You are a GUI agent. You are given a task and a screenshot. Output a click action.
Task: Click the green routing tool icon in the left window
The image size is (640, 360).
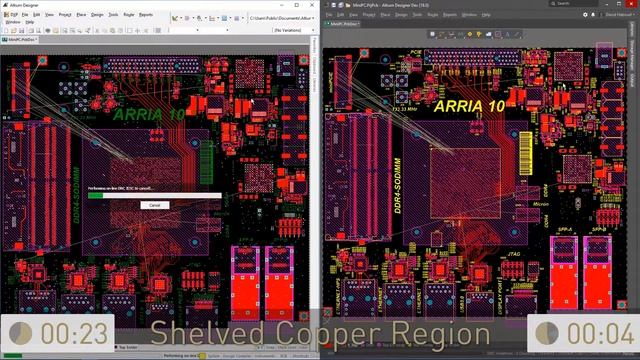coord(175,18)
